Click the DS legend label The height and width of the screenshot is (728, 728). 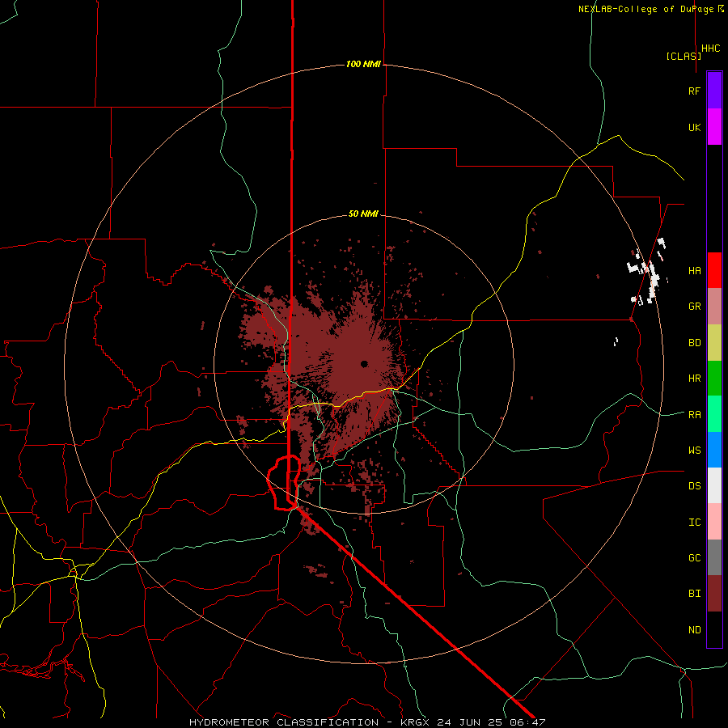click(694, 486)
